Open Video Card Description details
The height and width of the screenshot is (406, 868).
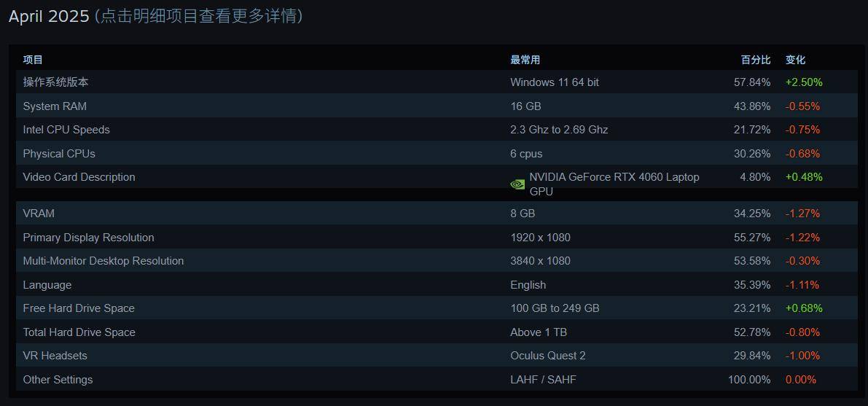(437, 177)
